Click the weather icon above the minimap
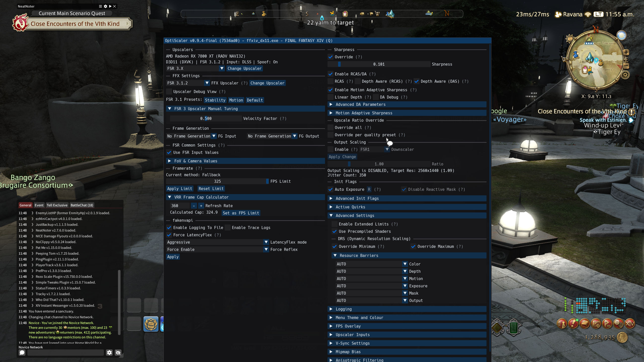 click(621, 35)
